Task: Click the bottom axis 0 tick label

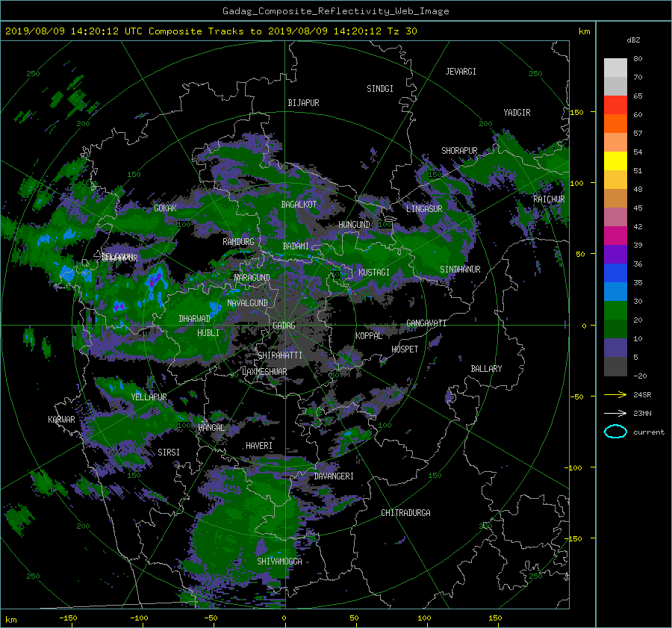Action: point(284,618)
